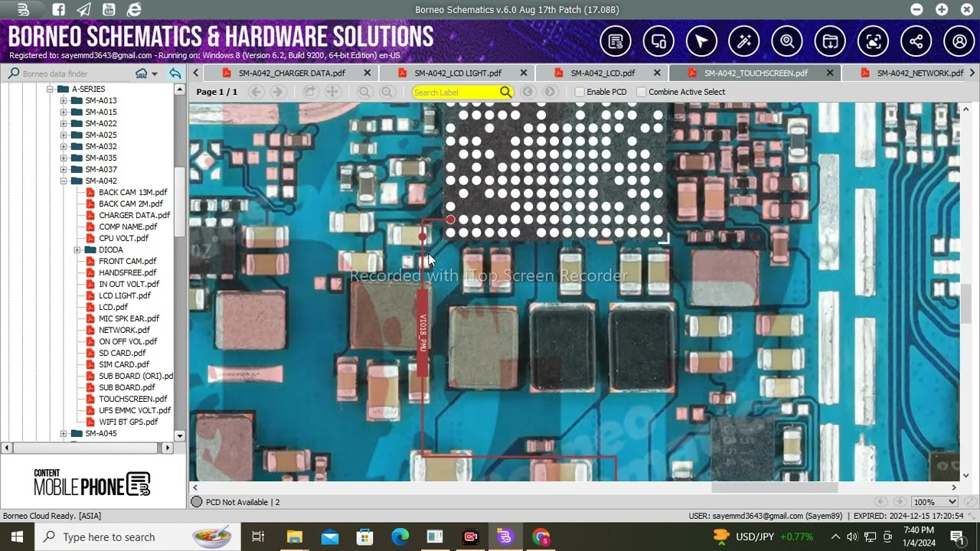
Task: Open the location search round icon
Action: (787, 42)
